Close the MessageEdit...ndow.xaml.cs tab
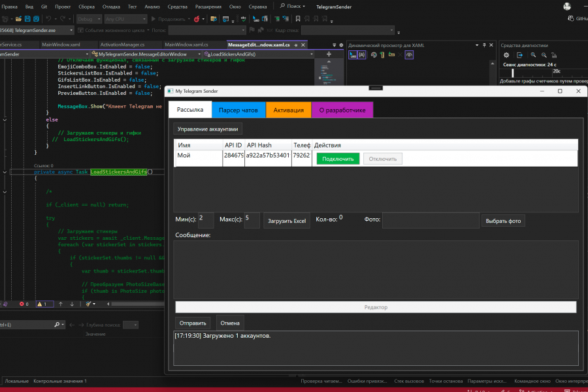Image resolution: width=588 pixels, height=392 pixels. pos(303,45)
